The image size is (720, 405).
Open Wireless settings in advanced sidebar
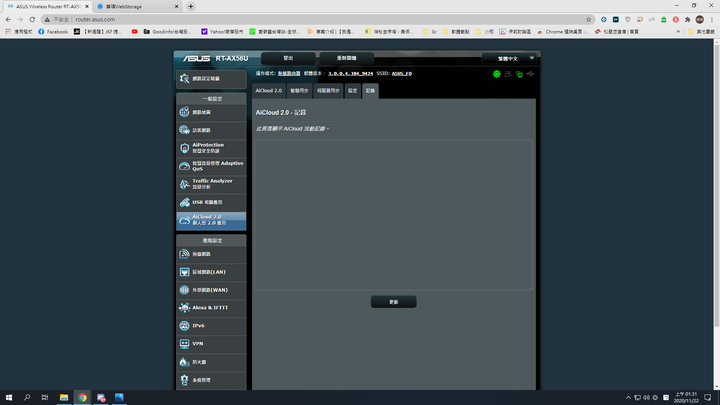[211, 254]
